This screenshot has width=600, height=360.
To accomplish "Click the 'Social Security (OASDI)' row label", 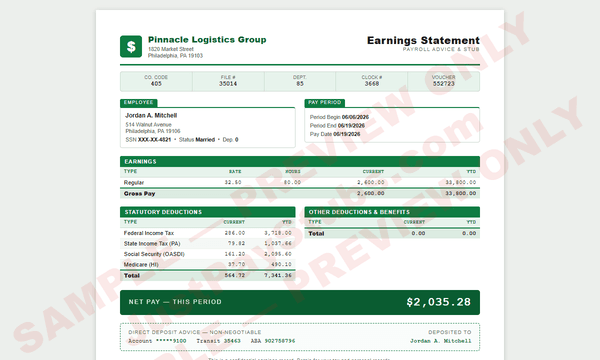I will point(154,254).
